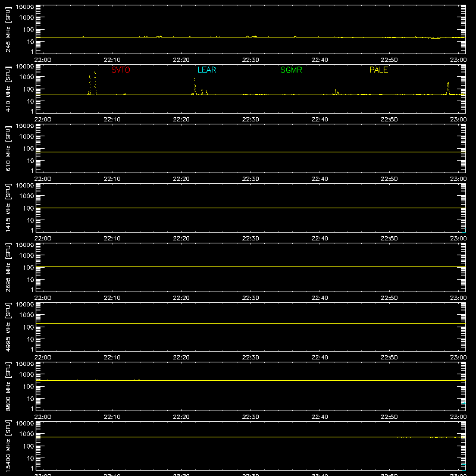Click the green SGMR station label
This screenshot has width=476, height=476.
click(291, 70)
